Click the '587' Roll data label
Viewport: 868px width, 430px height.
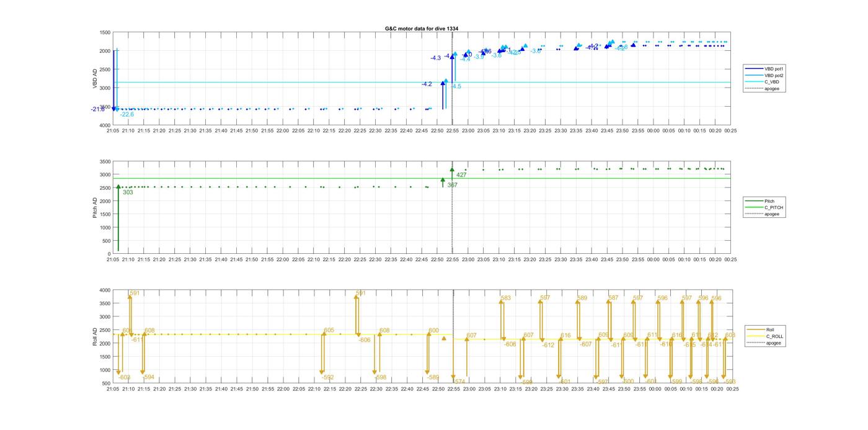[x=613, y=298]
